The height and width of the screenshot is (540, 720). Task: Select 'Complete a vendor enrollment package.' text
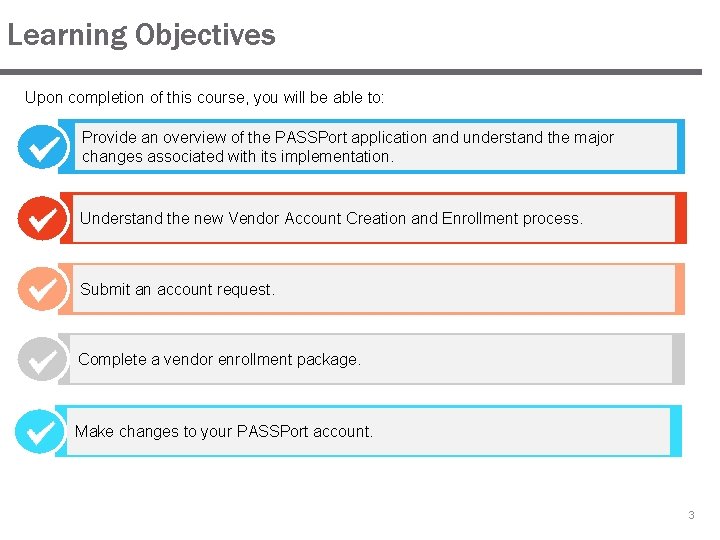(x=219, y=359)
